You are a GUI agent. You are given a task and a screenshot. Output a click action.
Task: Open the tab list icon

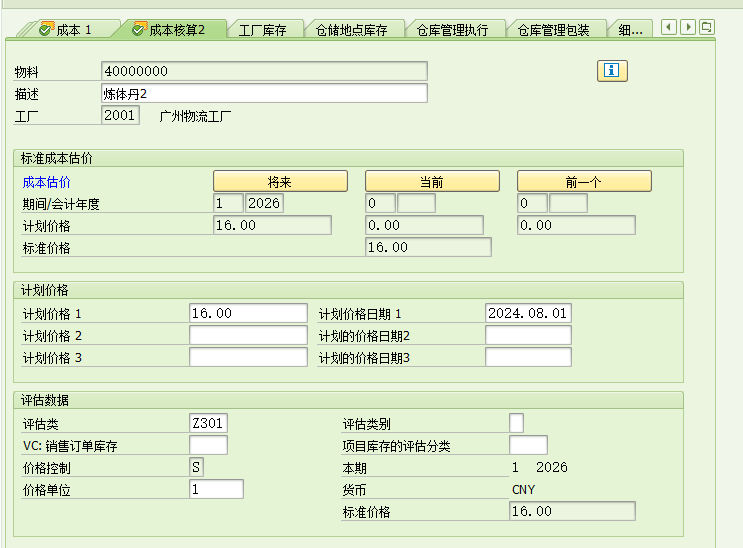(707, 27)
